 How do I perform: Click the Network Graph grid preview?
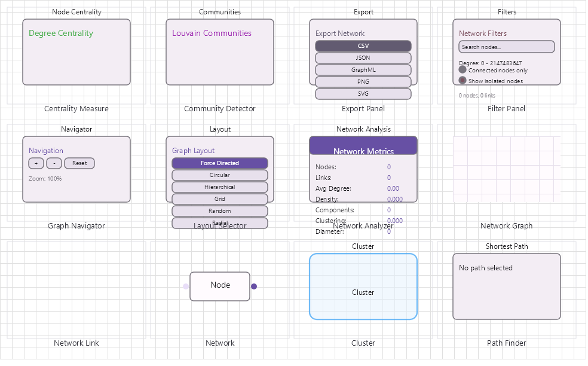pos(507,169)
